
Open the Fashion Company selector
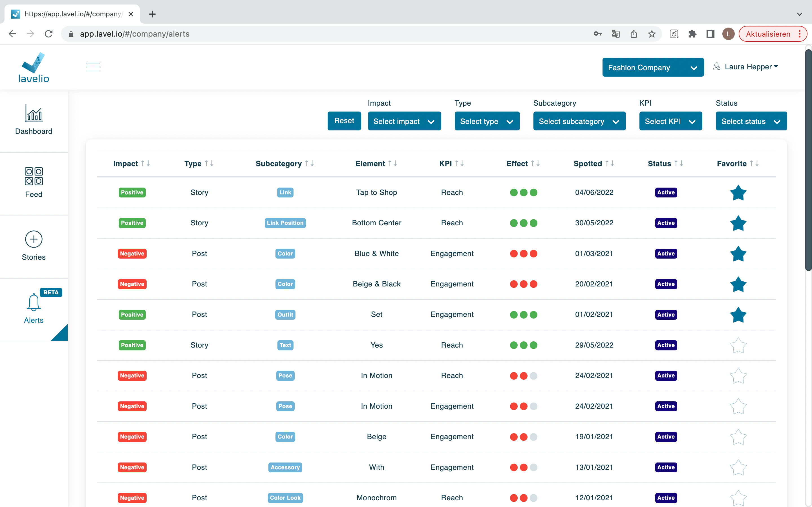coord(653,67)
